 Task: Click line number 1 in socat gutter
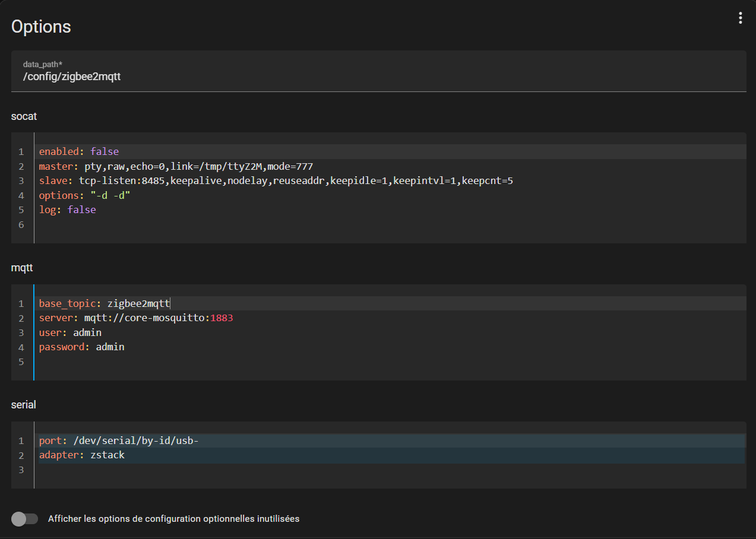tap(21, 152)
